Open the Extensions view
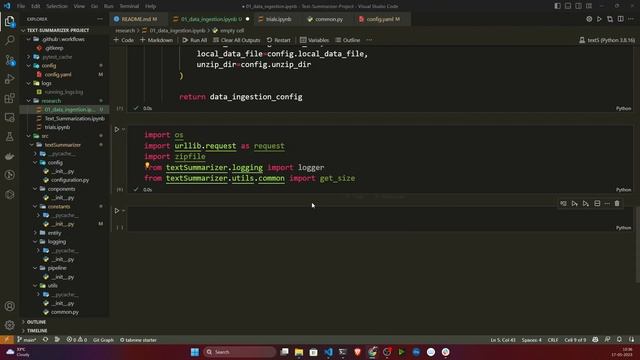 (10, 98)
